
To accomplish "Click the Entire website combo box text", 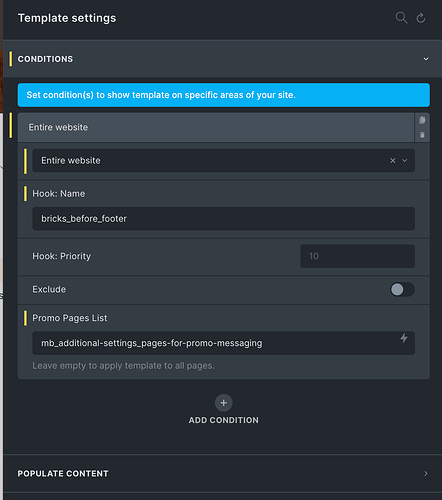I will [x=71, y=161].
